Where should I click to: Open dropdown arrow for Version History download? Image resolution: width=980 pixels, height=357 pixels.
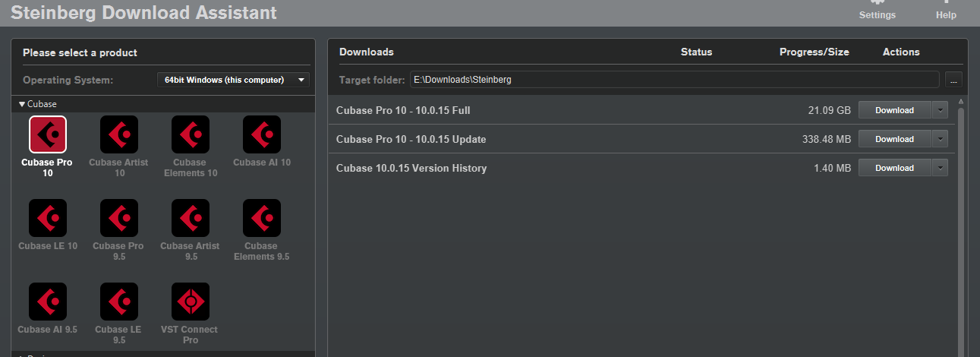pyautogui.click(x=941, y=168)
